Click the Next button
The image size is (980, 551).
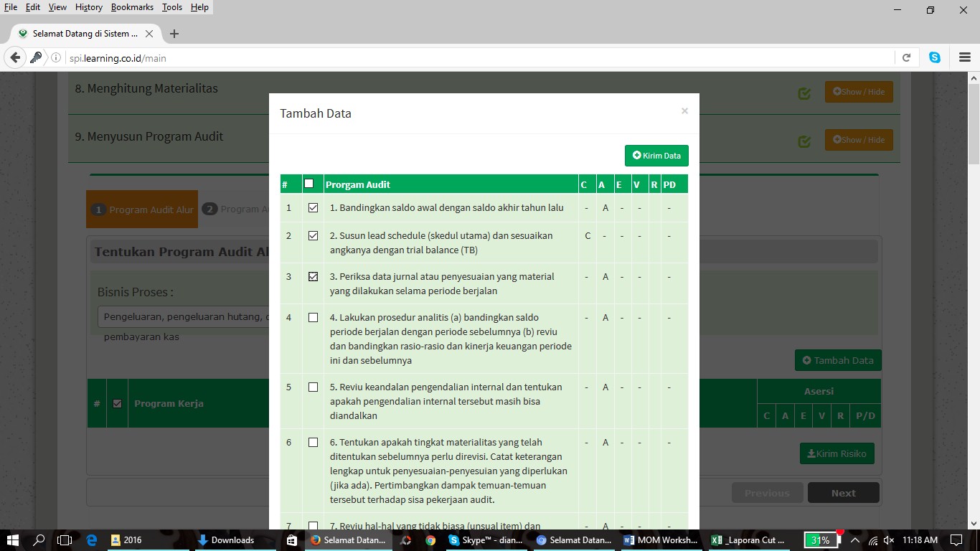pyautogui.click(x=844, y=493)
